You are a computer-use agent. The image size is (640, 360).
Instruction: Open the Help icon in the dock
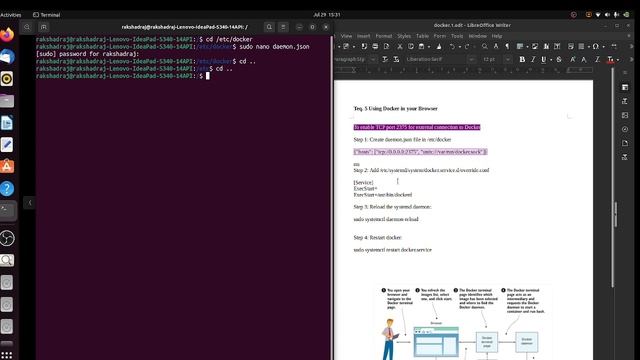click(x=7, y=189)
